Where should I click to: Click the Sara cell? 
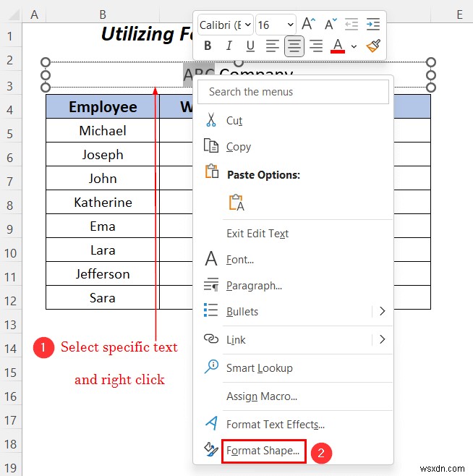(x=103, y=297)
